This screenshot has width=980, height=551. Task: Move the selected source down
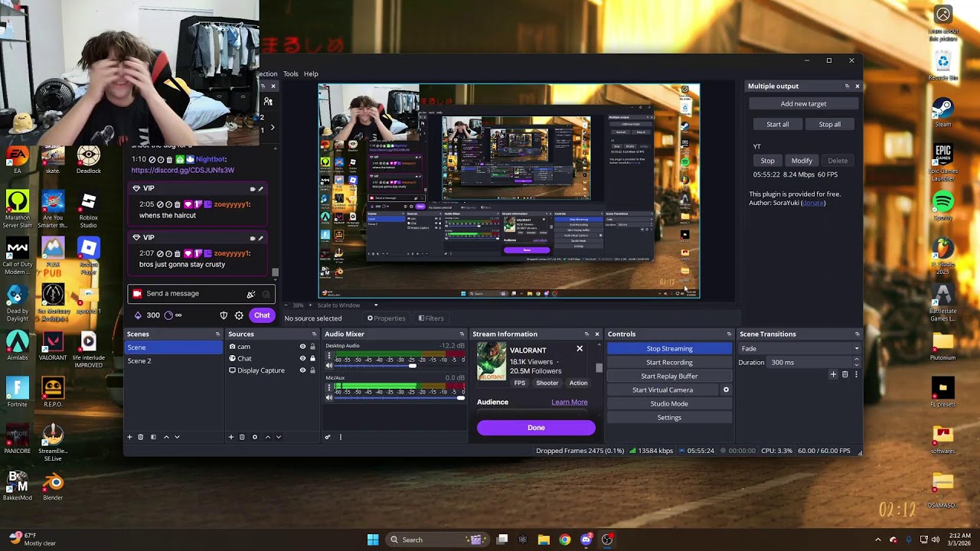click(278, 437)
